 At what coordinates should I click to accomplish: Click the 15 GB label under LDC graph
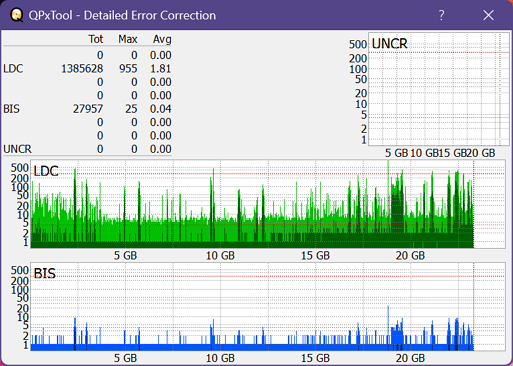tap(315, 256)
